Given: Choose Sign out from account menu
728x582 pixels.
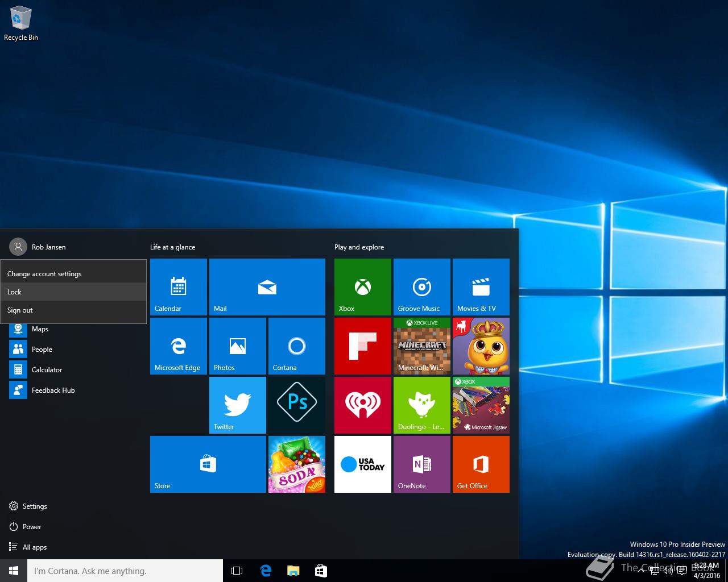Looking at the screenshot, I should (73, 310).
